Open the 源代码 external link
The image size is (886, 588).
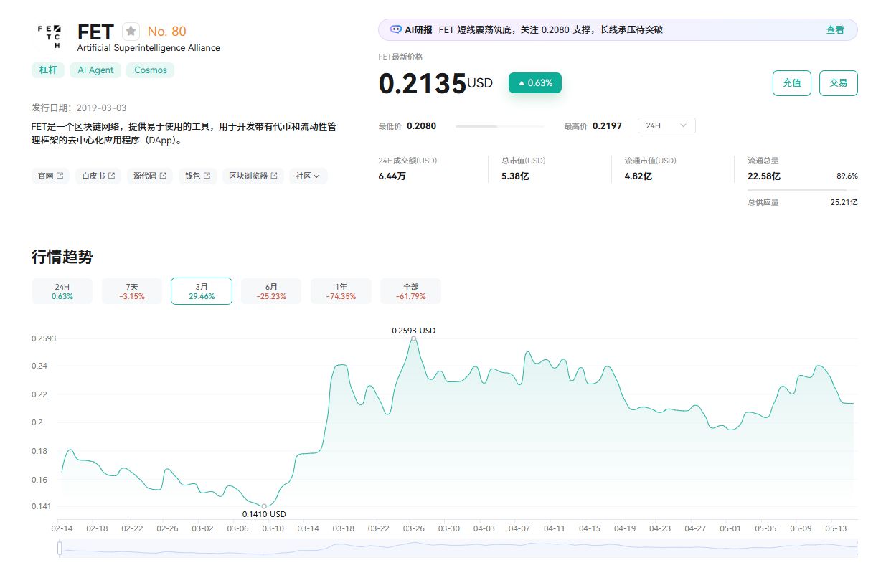(x=150, y=176)
